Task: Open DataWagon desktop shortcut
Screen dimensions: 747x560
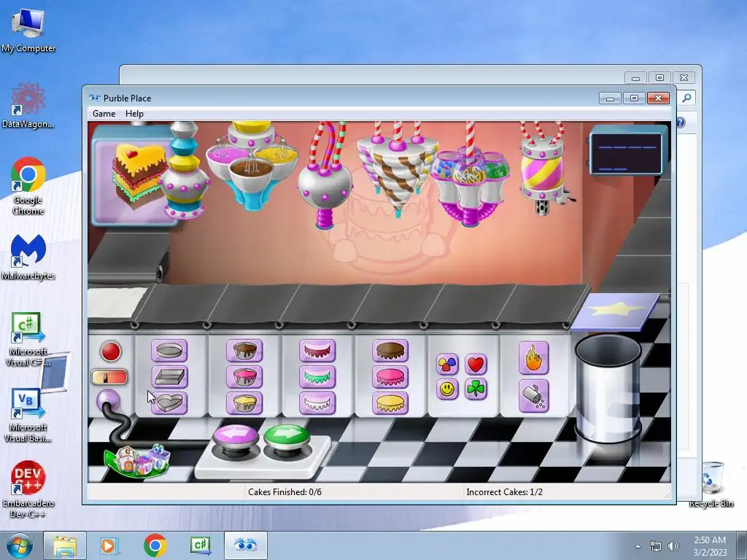Action: coord(28,106)
